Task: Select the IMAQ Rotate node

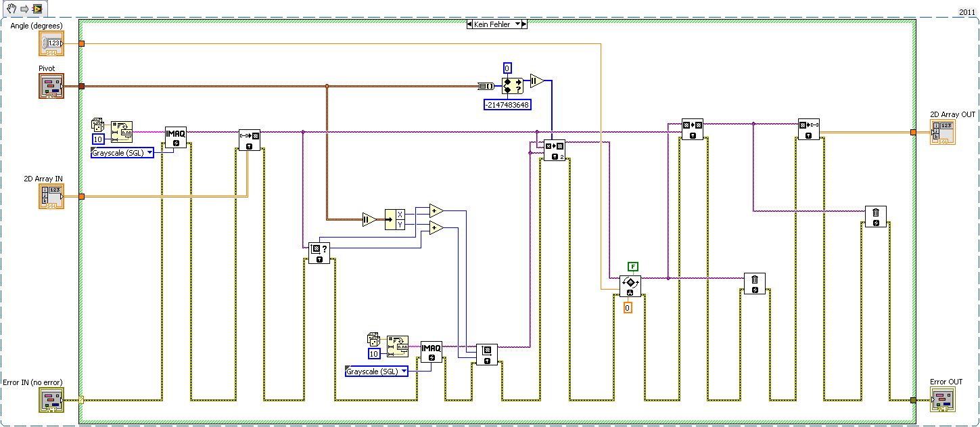Action: (x=630, y=286)
